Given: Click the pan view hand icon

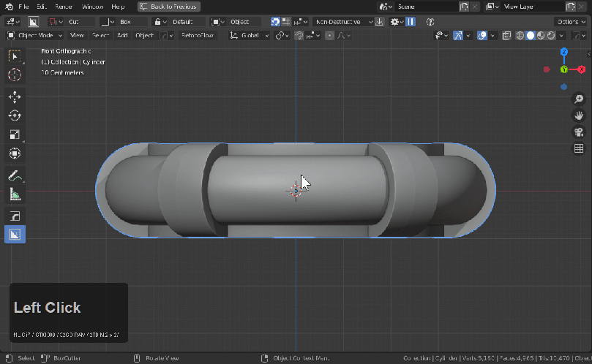Looking at the screenshot, I should coord(578,115).
